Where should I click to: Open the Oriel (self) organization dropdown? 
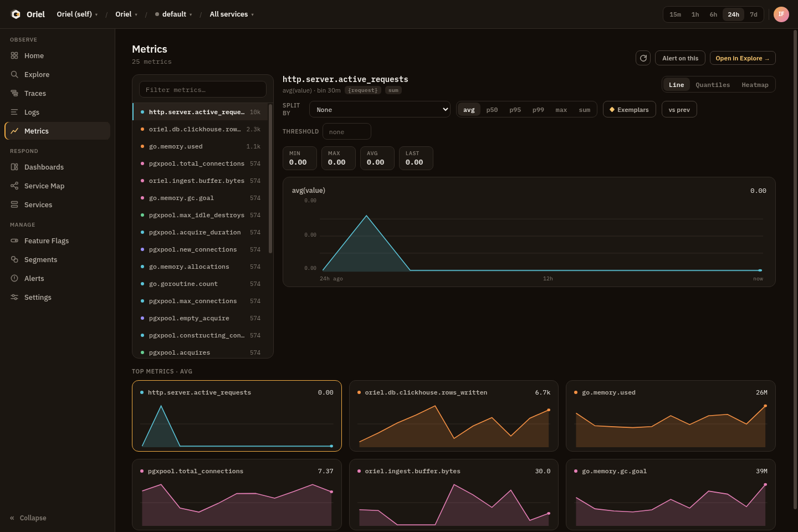click(x=77, y=14)
